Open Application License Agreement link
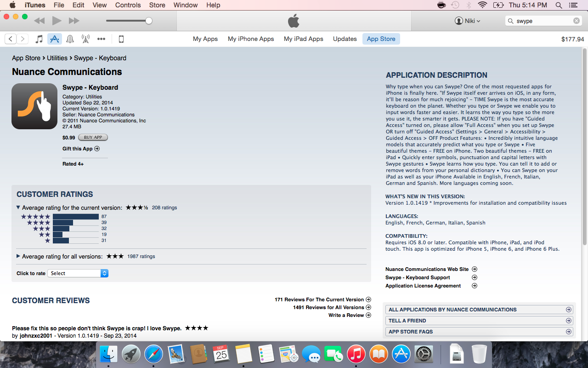 [431, 286]
